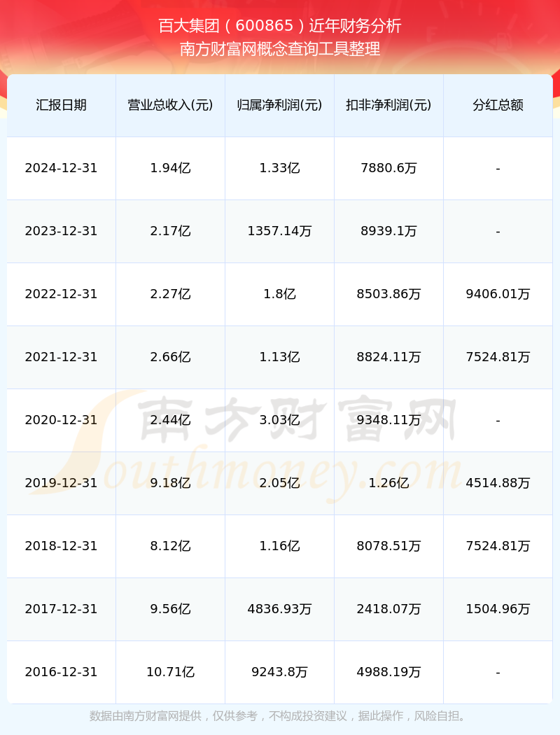Select net profit 1.8亿 cell

(x=280, y=294)
